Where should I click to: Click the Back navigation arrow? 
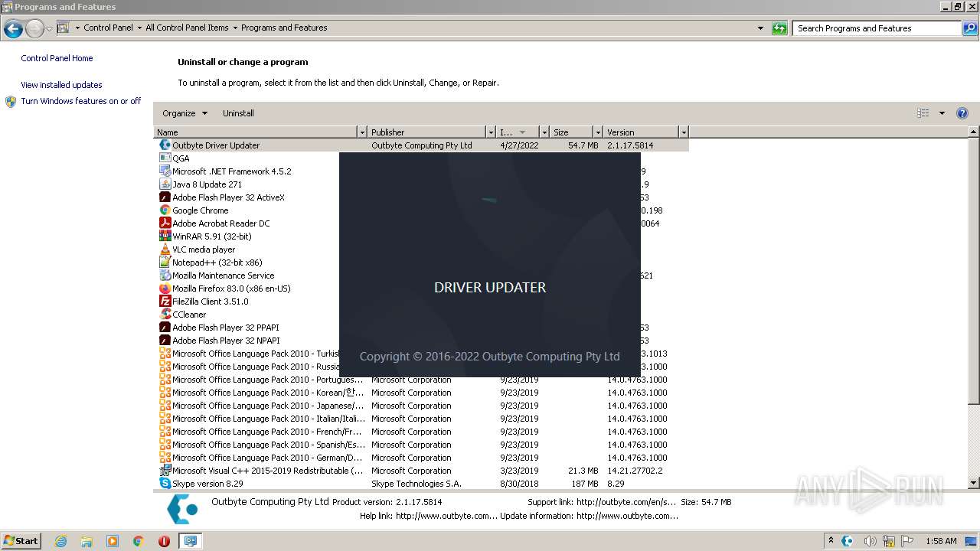pos(13,28)
